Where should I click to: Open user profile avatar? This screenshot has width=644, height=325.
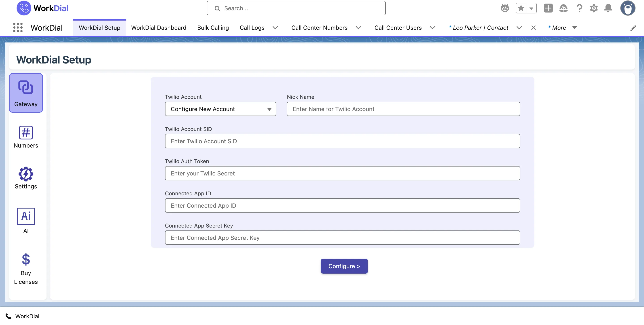click(628, 8)
